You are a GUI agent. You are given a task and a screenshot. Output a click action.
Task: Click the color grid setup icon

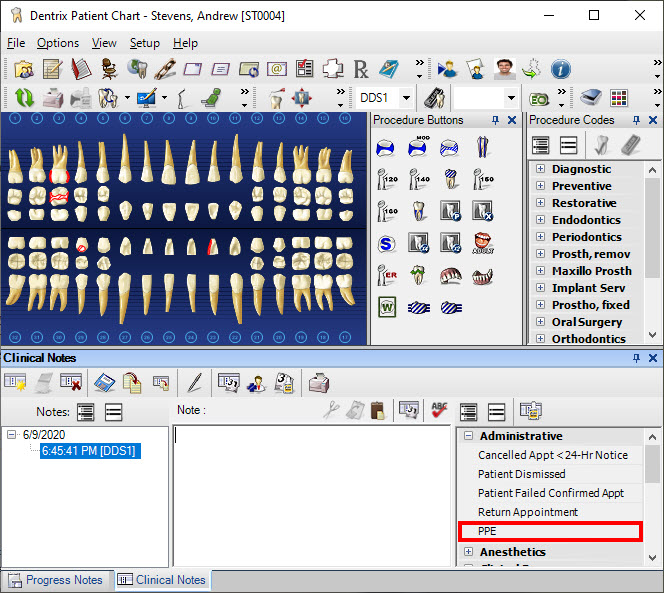point(619,98)
